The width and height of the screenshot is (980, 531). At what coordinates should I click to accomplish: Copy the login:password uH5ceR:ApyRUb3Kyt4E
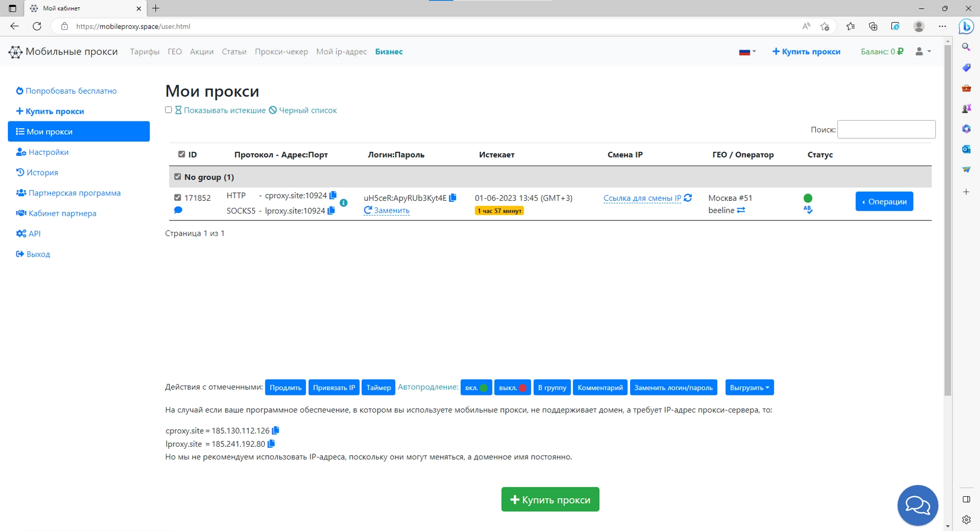pos(453,198)
